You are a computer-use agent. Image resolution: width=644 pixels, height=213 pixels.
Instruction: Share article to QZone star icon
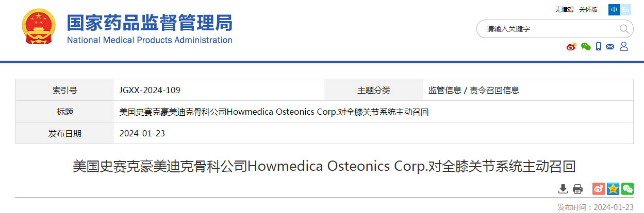pos(613,189)
